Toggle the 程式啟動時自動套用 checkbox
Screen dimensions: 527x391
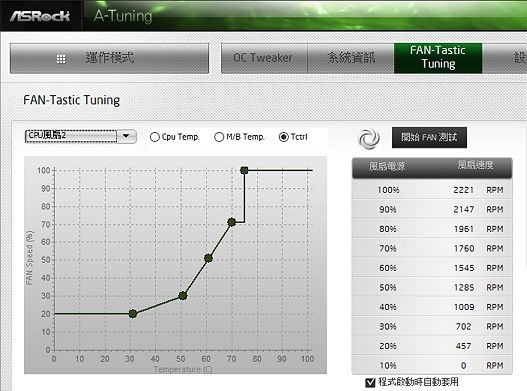point(370,382)
